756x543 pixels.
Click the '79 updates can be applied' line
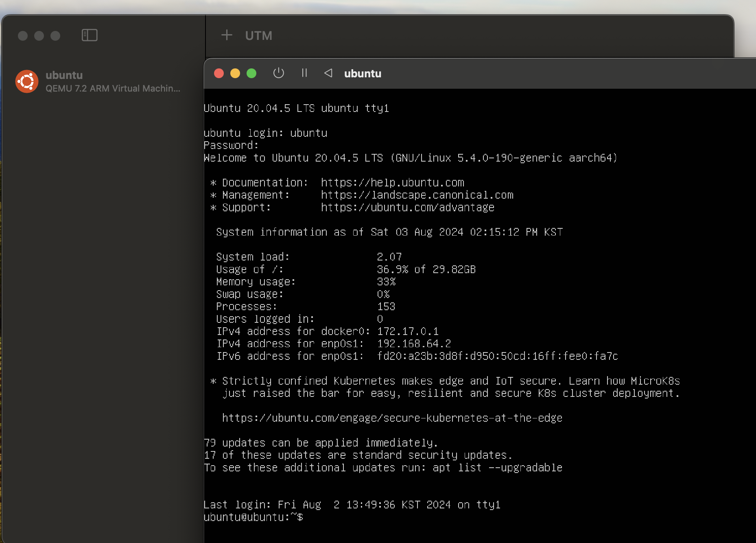321,443
